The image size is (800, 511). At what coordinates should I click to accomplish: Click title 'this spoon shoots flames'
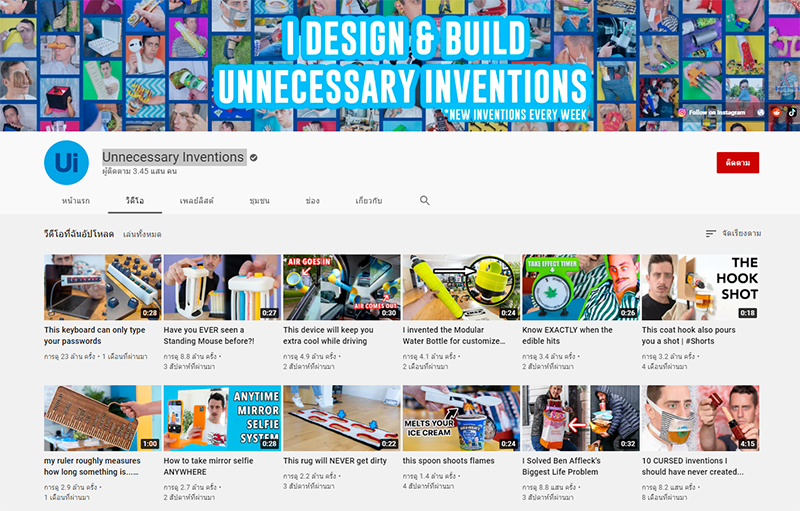coord(448,461)
